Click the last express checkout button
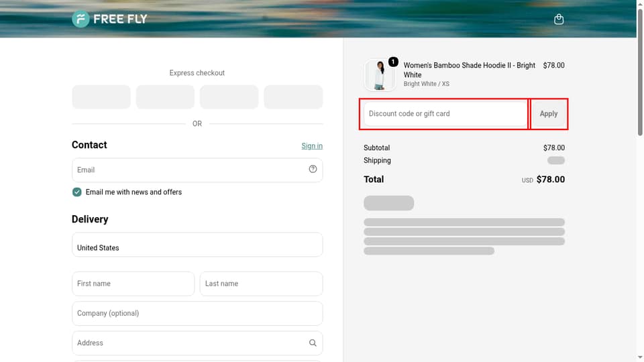This screenshot has height=362, width=644. [x=293, y=97]
